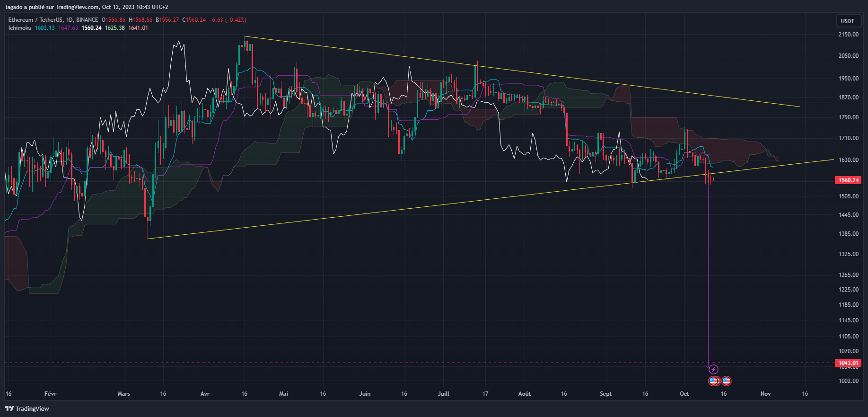Click the Tagado a publié sur TradingView.com header

[86, 7]
